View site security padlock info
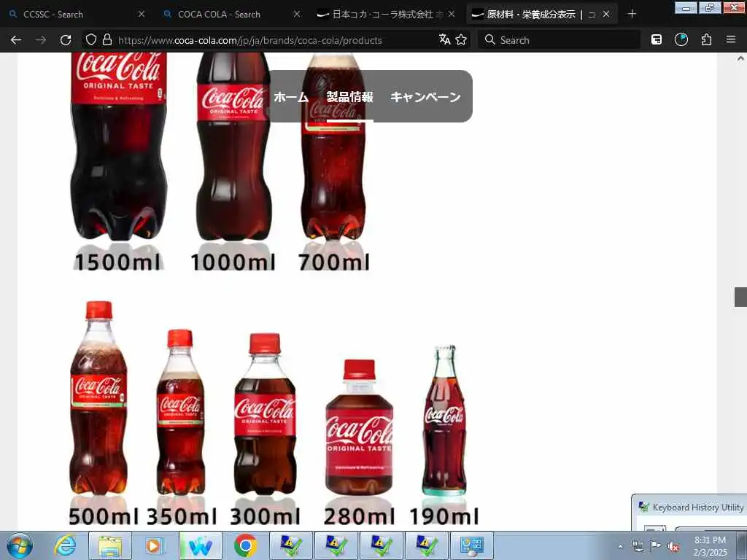This screenshot has width=747, height=560. [x=107, y=39]
